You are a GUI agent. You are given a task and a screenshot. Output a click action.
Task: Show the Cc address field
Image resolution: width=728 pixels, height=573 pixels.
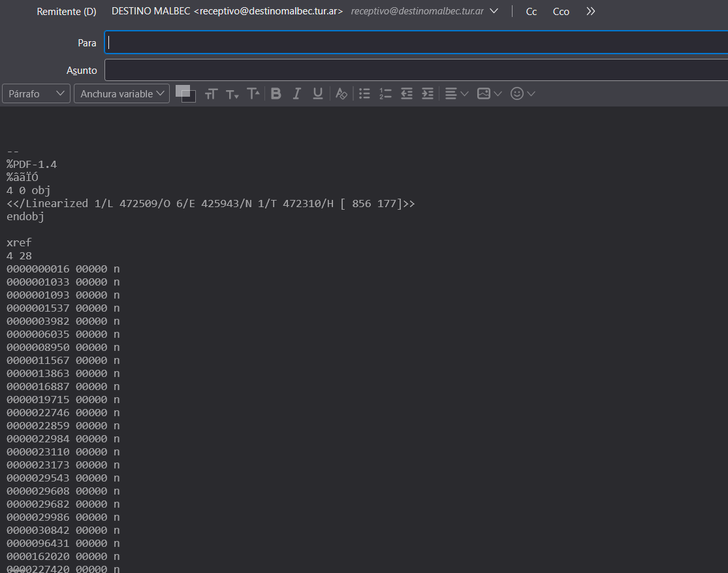point(531,12)
